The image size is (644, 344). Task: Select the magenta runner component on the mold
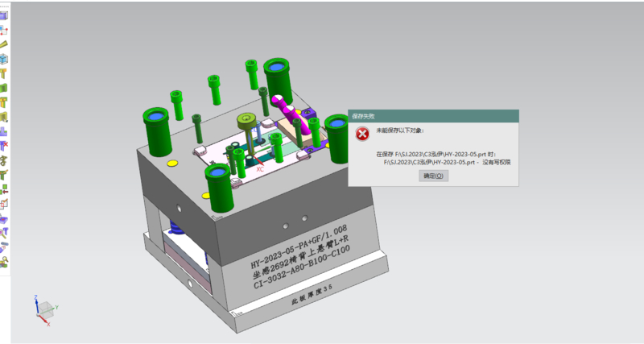291,115
